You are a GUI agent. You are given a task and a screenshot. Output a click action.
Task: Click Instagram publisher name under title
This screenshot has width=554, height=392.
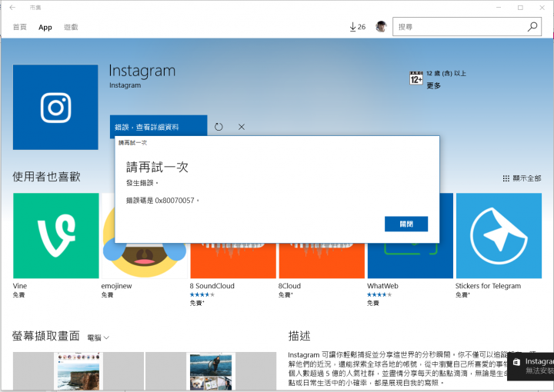pyautogui.click(x=125, y=85)
